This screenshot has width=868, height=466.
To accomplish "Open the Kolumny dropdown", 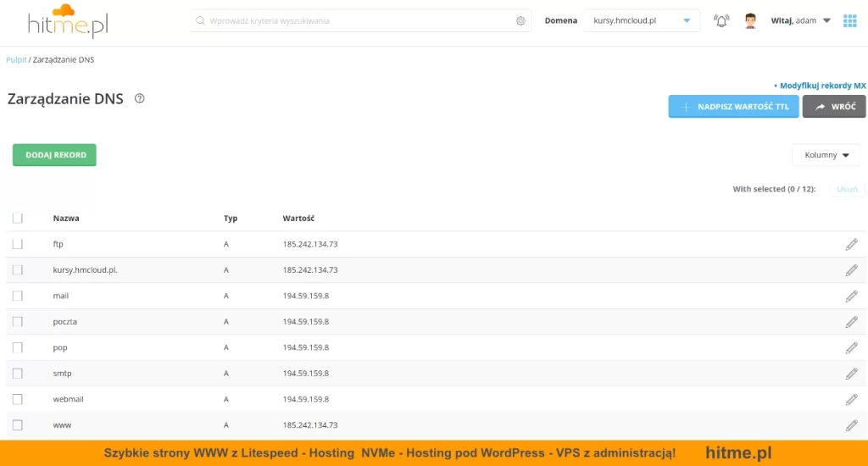I will 826,155.
